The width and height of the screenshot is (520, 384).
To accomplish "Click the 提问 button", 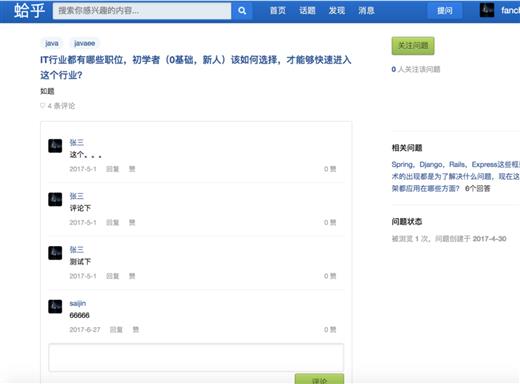I will (445, 11).
